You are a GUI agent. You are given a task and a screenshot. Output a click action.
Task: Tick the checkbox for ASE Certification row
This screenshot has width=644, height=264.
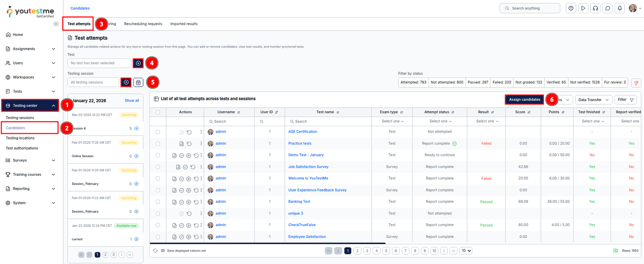158,132
